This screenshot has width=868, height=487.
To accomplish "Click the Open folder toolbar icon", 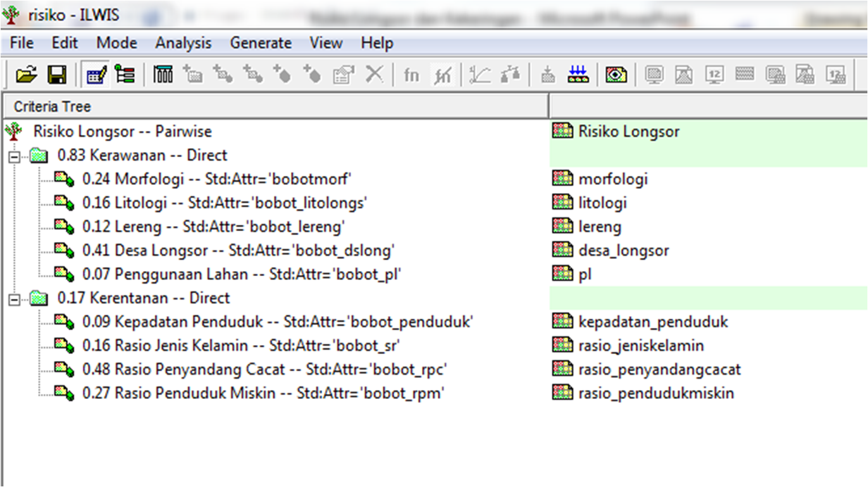I will 26,75.
